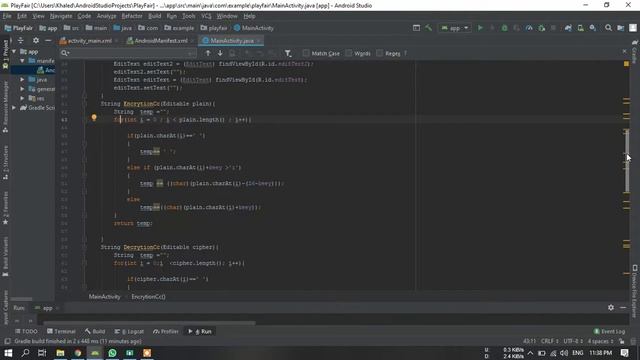Click the Run tool window button
Image resolution: width=640 pixels, height=360 pixels.
(x=200, y=331)
